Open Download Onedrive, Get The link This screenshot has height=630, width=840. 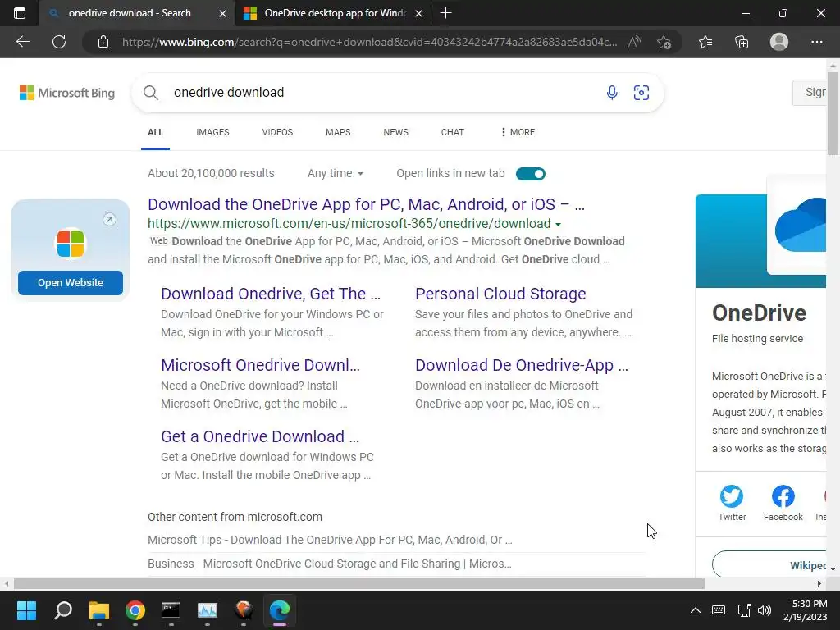pos(271,294)
